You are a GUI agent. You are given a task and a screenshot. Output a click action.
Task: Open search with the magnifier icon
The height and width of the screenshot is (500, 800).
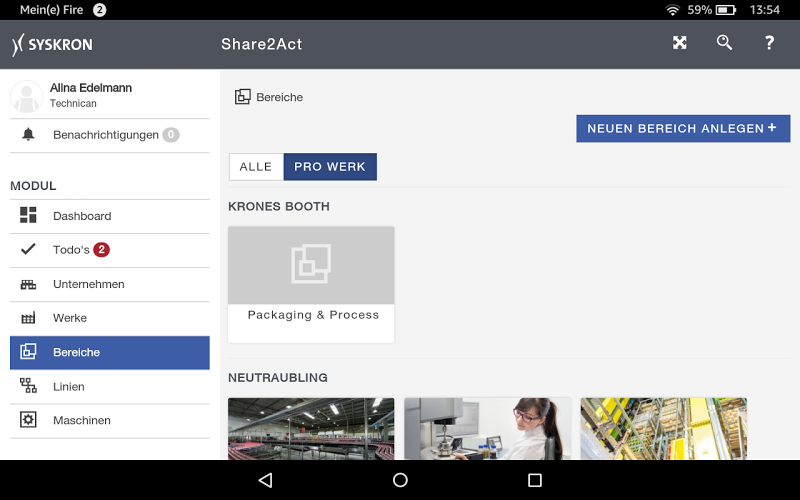724,43
